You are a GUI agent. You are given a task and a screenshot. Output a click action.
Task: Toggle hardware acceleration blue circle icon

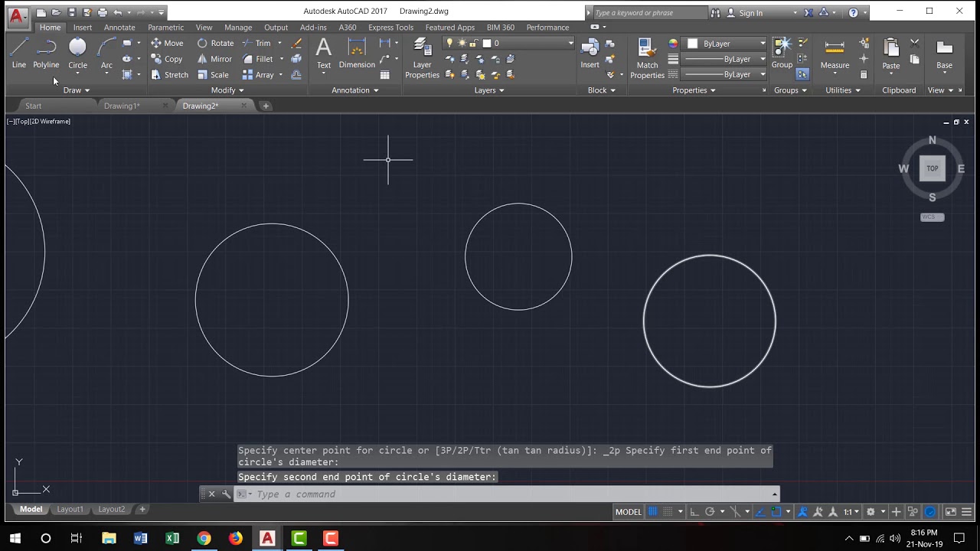pos(930,512)
